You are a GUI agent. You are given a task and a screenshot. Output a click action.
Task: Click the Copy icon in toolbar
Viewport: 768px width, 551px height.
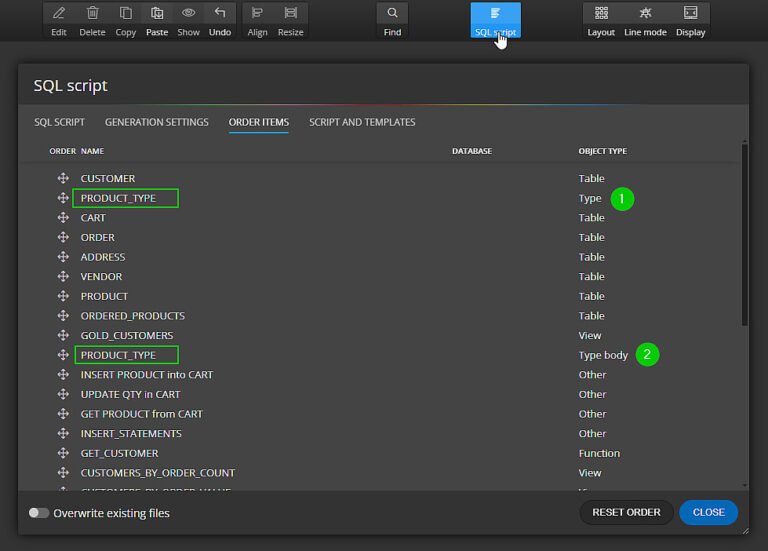[125, 14]
